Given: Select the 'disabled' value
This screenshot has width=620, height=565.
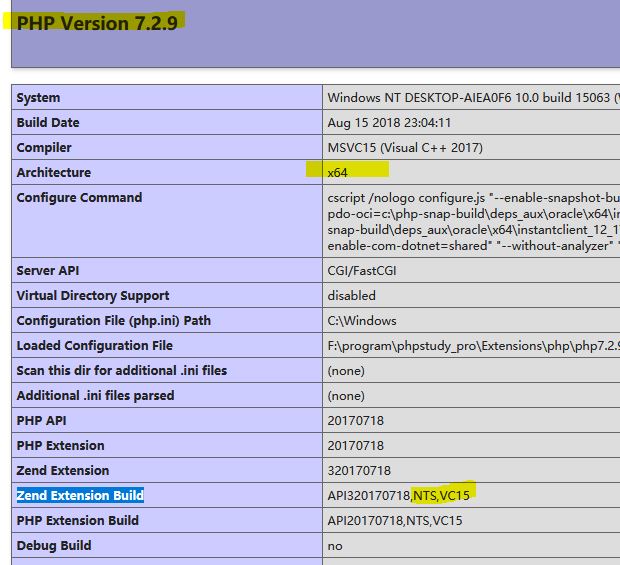Looking at the screenshot, I should coord(352,296).
